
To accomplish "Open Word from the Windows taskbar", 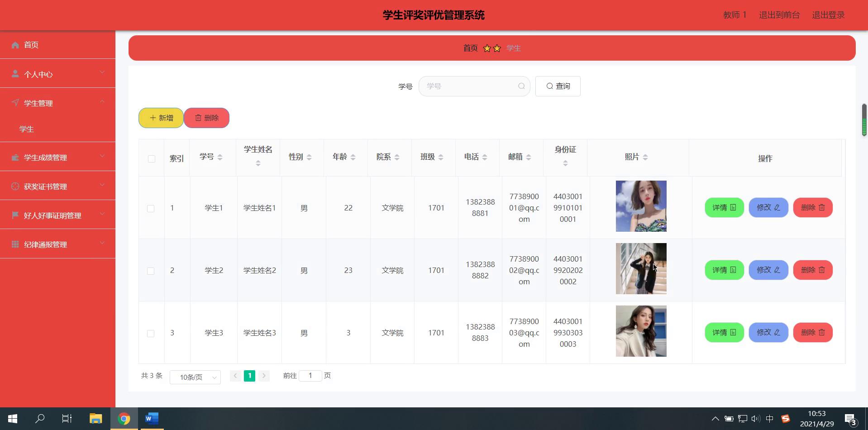I will click(152, 419).
